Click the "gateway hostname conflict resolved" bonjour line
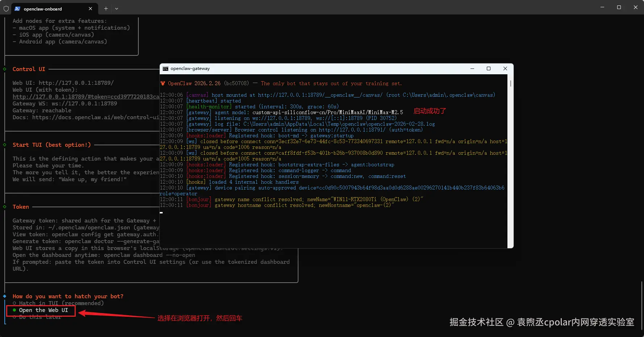Image resolution: width=644 pixels, height=337 pixels. tap(277, 205)
